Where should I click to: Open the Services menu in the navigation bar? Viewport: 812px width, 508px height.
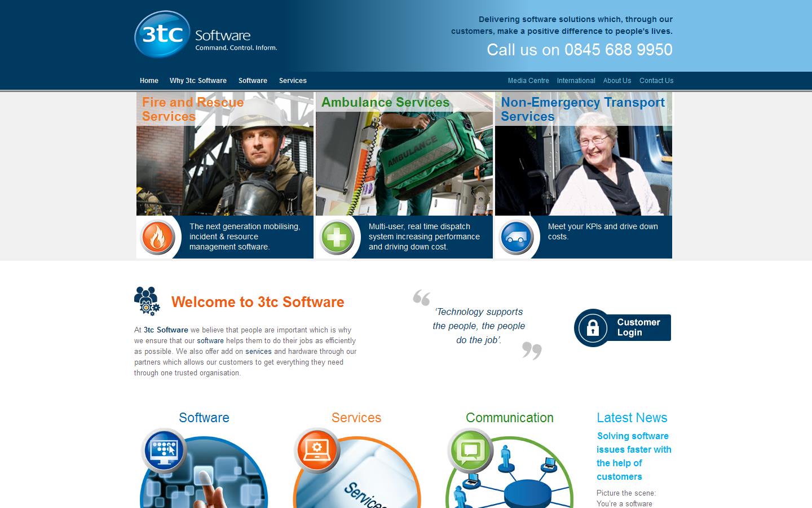click(x=293, y=81)
